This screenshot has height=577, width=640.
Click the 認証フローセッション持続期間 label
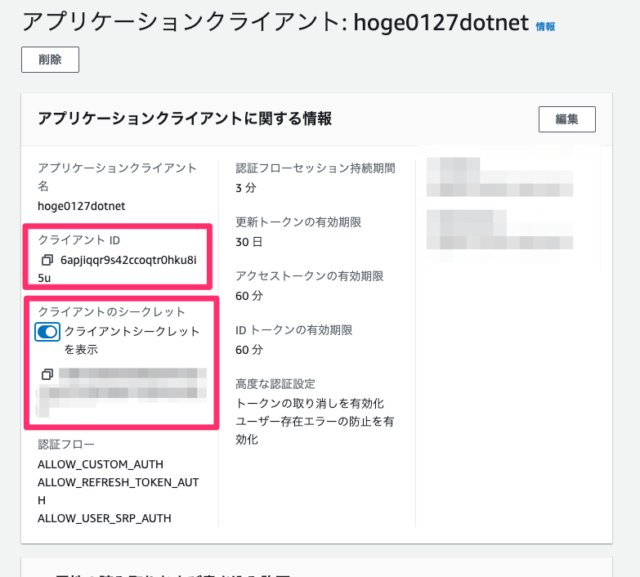[x=315, y=168]
